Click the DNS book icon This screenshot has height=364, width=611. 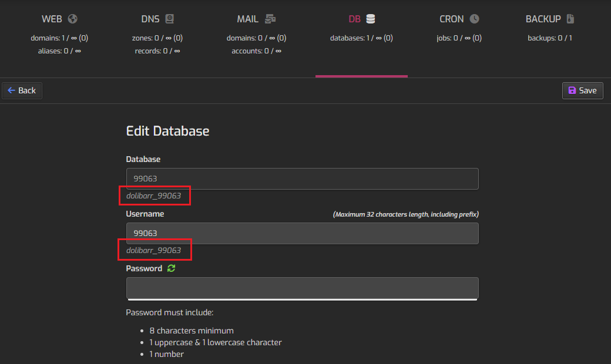point(170,19)
